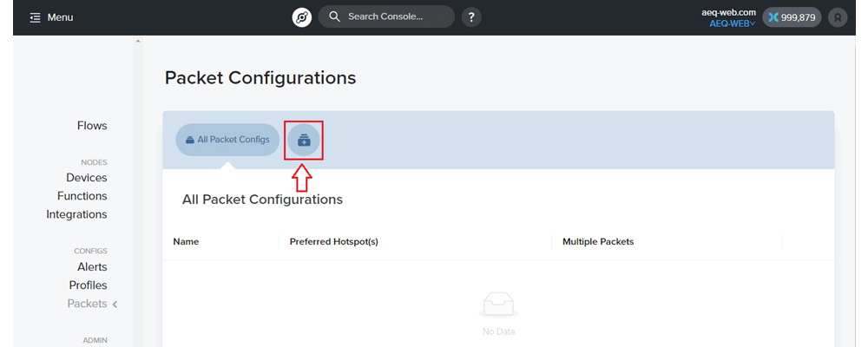Click the empty inbox No Data icon
This screenshot has width=868, height=347.
tap(498, 305)
